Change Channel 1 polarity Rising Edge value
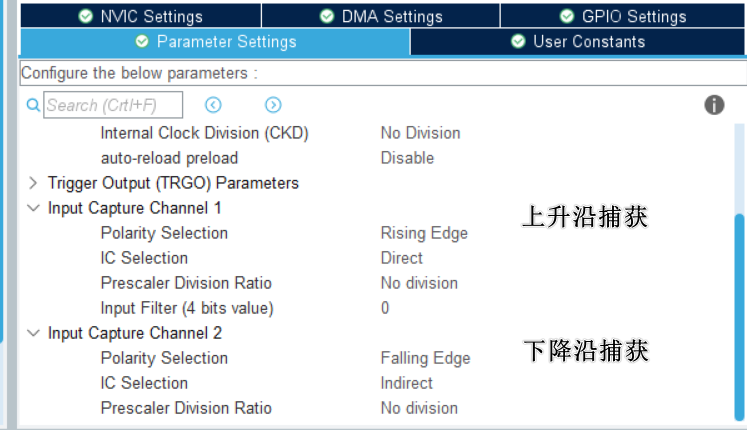Image resolution: width=747 pixels, height=430 pixels. tap(424, 233)
